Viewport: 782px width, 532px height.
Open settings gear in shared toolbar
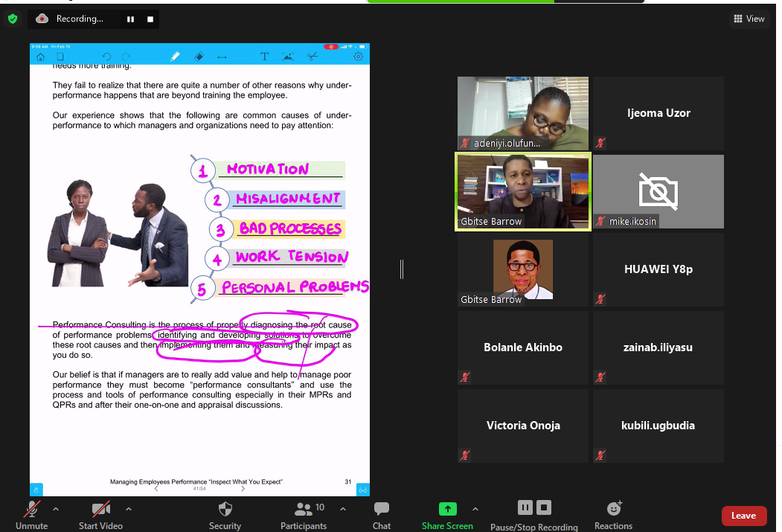pos(358,57)
